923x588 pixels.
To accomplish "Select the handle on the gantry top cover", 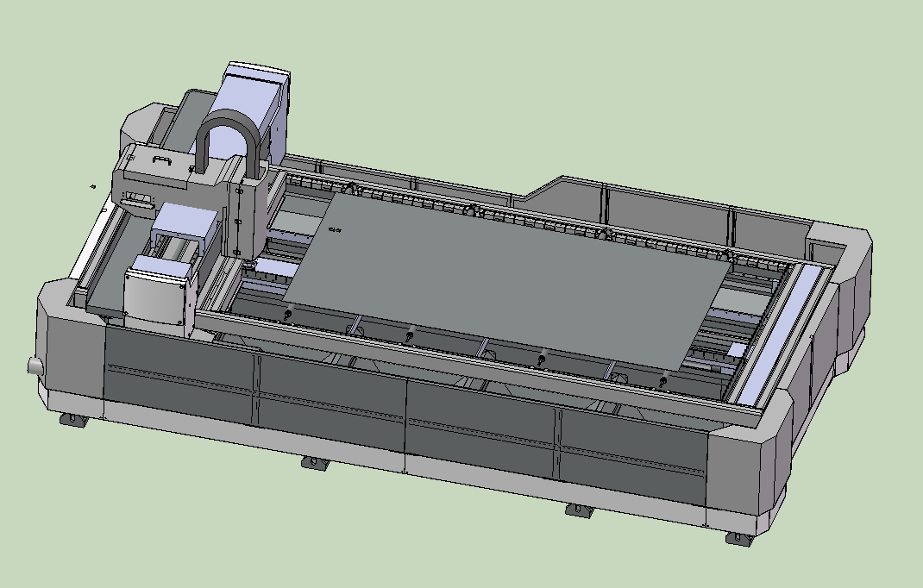I will 162,160.
